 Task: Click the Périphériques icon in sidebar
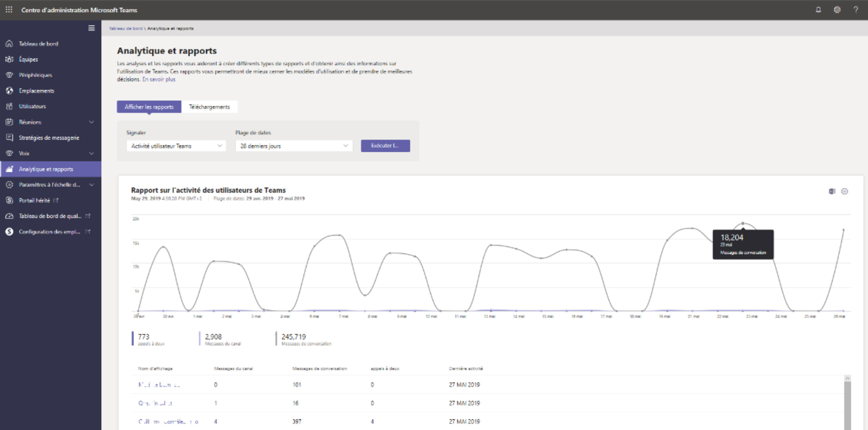click(x=9, y=75)
